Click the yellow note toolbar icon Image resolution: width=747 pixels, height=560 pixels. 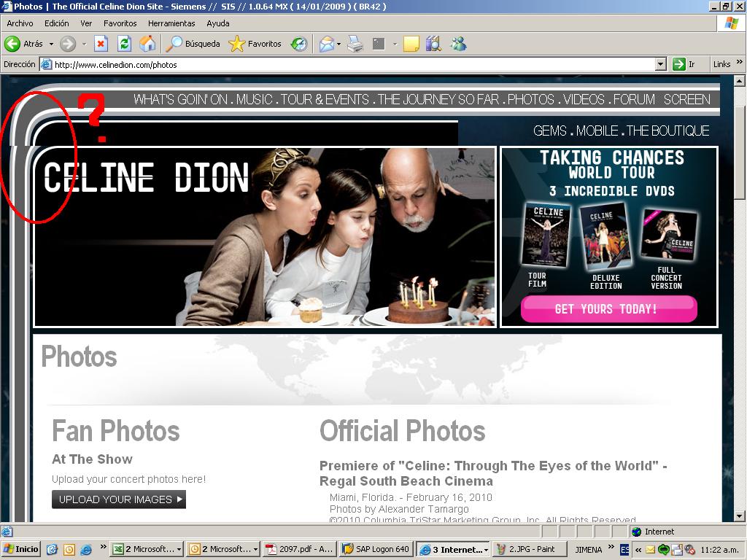click(x=411, y=44)
